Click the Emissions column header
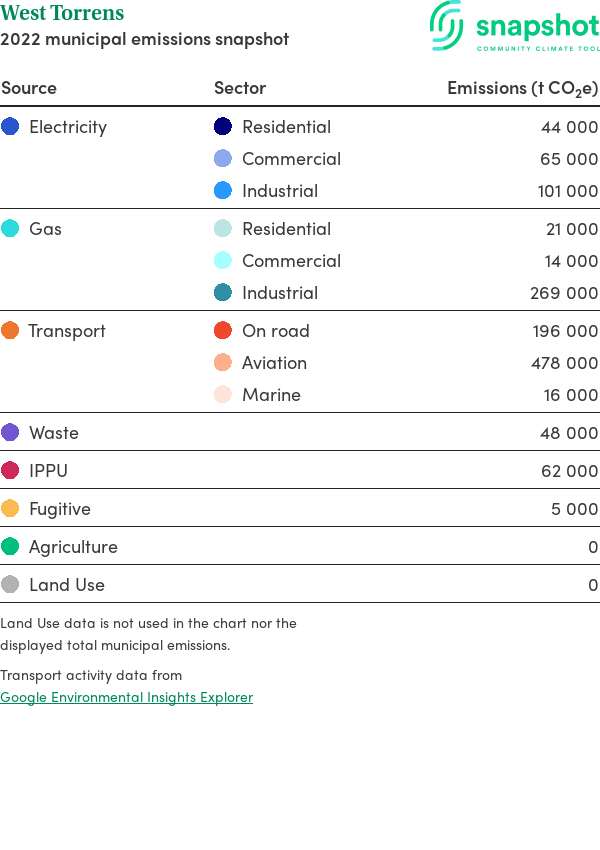The height and width of the screenshot is (850, 600). (x=522, y=88)
